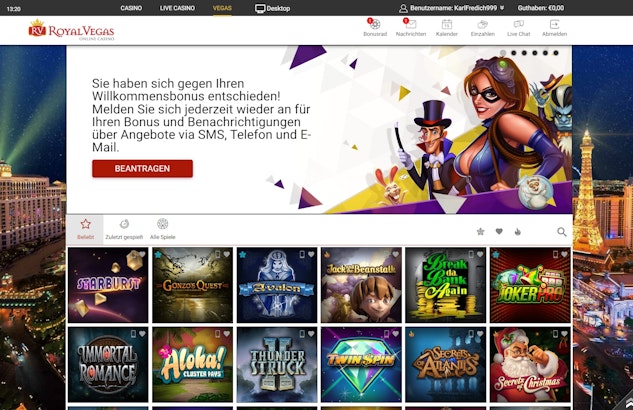Go to the second banner carousel dot
The height and width of the screenshot is (410, 633).
pyautogui.click(x=514, y=53)
